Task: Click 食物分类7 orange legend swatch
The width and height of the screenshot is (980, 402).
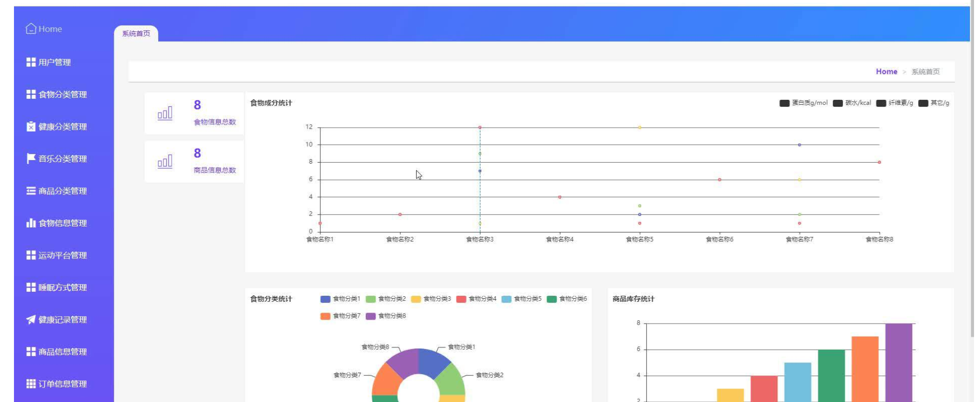Action: (x=325, y=316)
